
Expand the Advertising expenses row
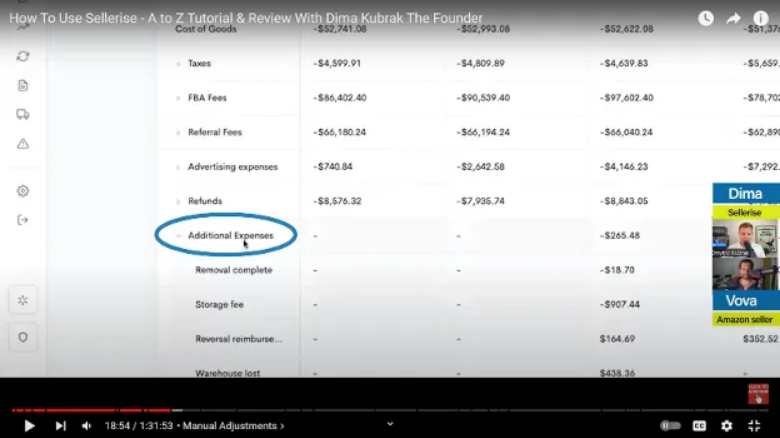(178, 167)
